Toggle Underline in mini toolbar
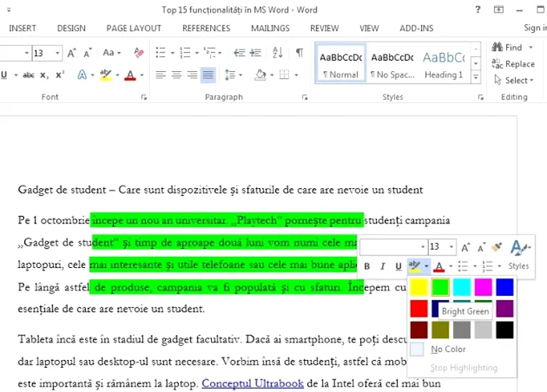547x392 pixels. pyautogui.click(x=399, y=267)
